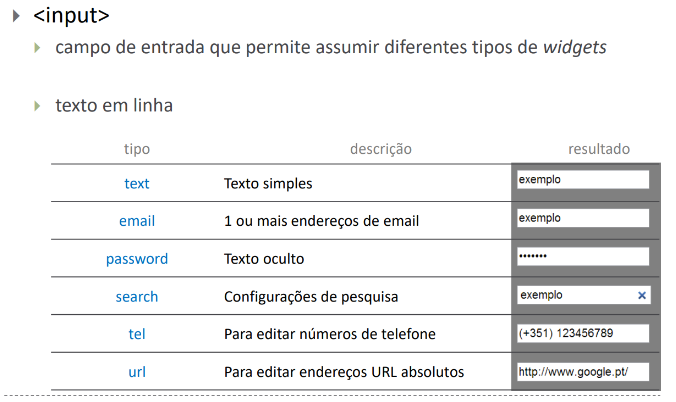Click the blue 'text' type label
This screenshot has width=676, height=402.
(137, 184)
